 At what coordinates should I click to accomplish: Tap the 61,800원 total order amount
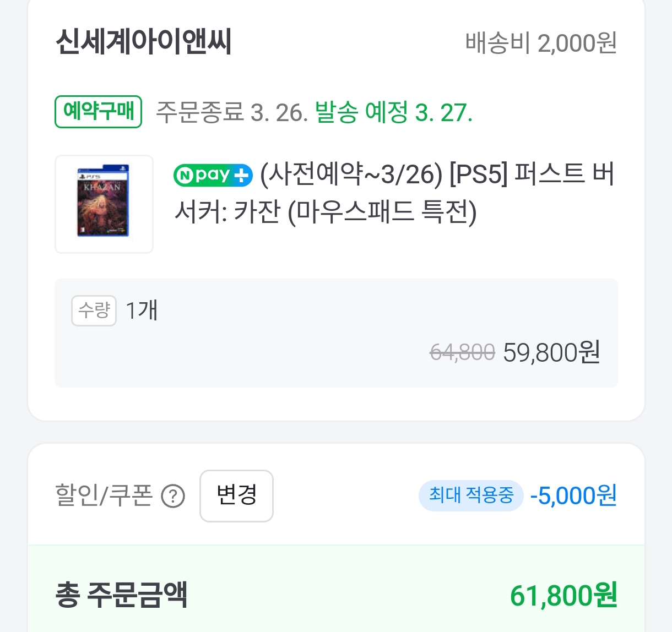[x=563, y=596]
